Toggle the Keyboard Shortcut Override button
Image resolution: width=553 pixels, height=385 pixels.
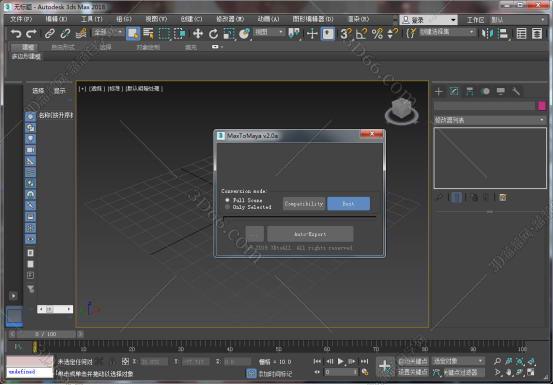[x=328, y=34]
